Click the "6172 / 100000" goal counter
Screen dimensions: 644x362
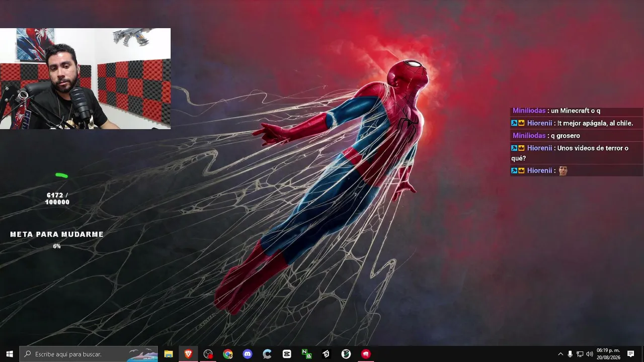[x=57, y=199]
